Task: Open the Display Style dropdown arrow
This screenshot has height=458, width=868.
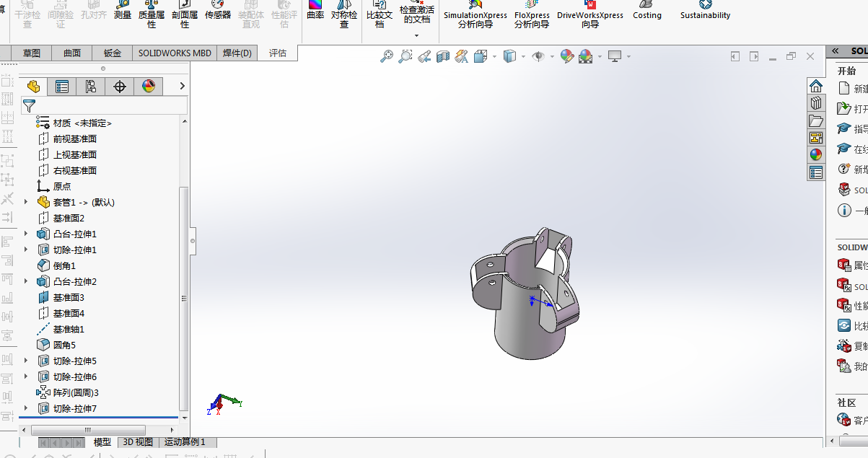Action: [x=523, y=56]
